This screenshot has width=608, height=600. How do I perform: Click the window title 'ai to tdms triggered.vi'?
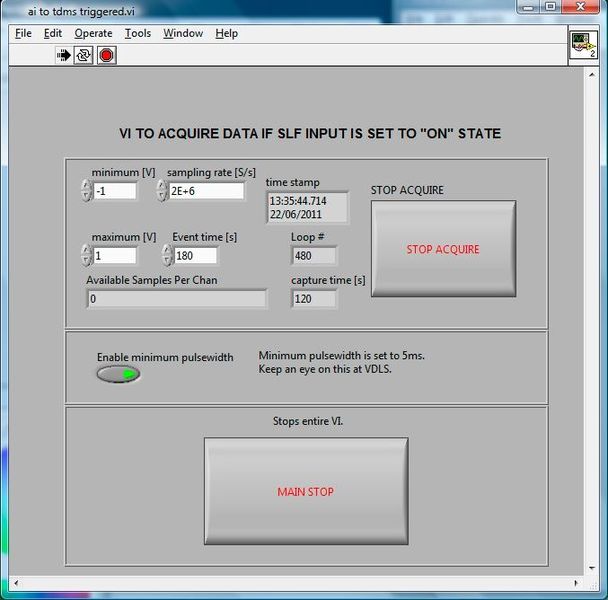click(x=81, y=12)
